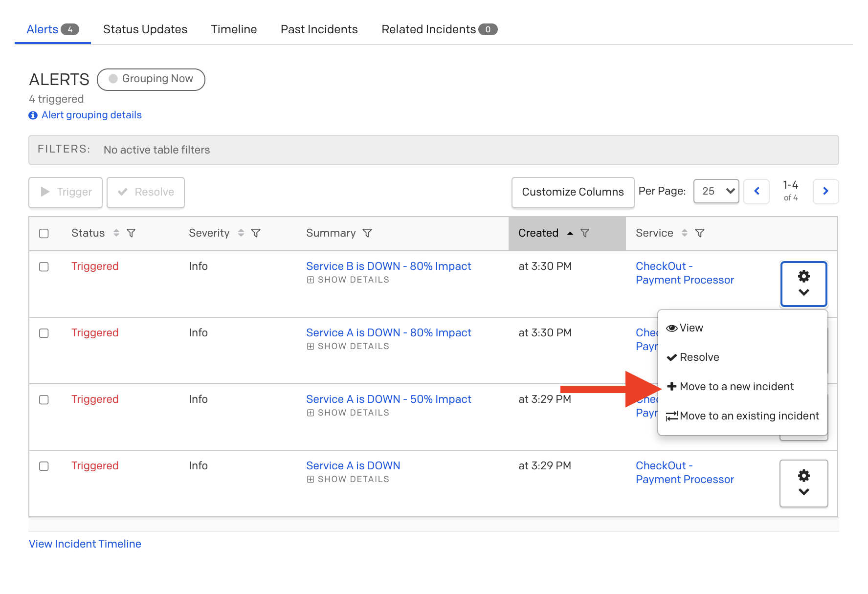This screenshot has height=594, width=868.
Task: Tick the select-all checkbox in table header
Action: (44, 233)
